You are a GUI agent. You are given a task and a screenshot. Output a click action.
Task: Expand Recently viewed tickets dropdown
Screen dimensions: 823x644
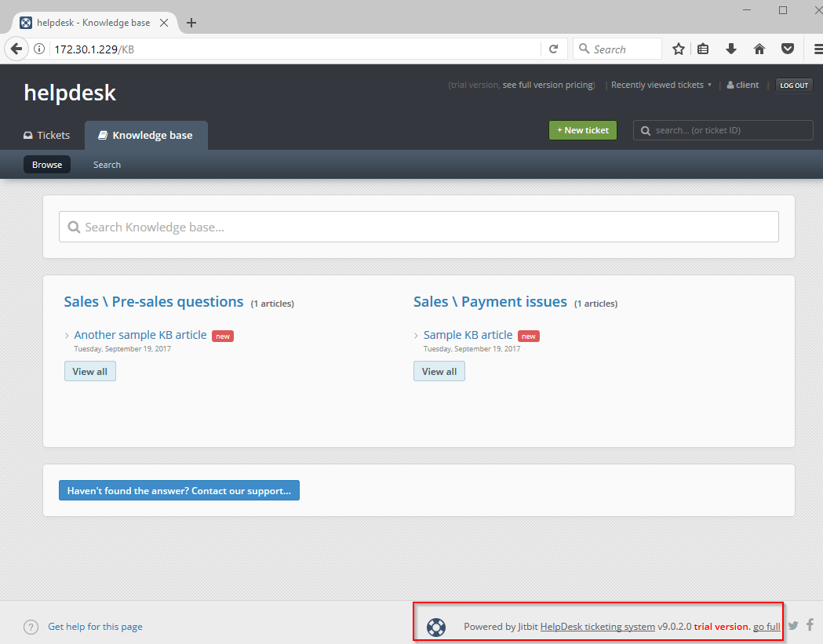click(661, 85)
